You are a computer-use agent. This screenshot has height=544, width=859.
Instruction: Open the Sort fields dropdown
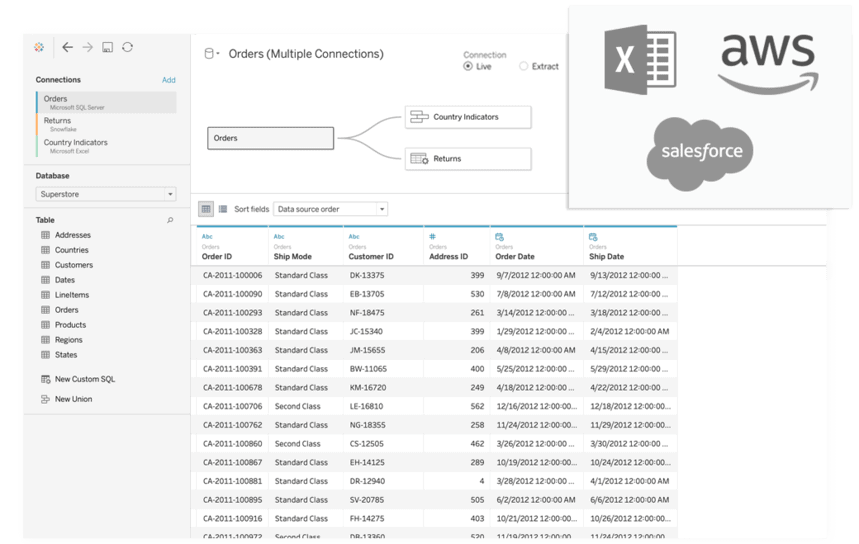coord(330,209)
